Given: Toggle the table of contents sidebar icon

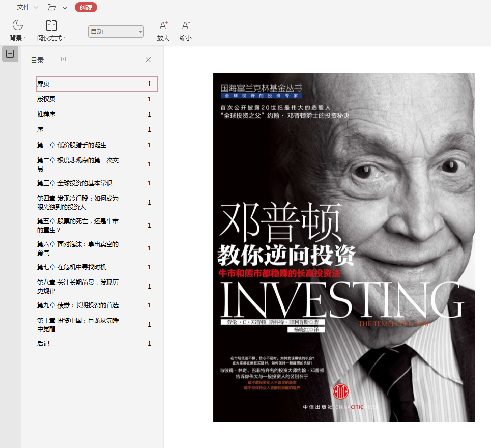Looking at the screenshot, I should point(10,54).
